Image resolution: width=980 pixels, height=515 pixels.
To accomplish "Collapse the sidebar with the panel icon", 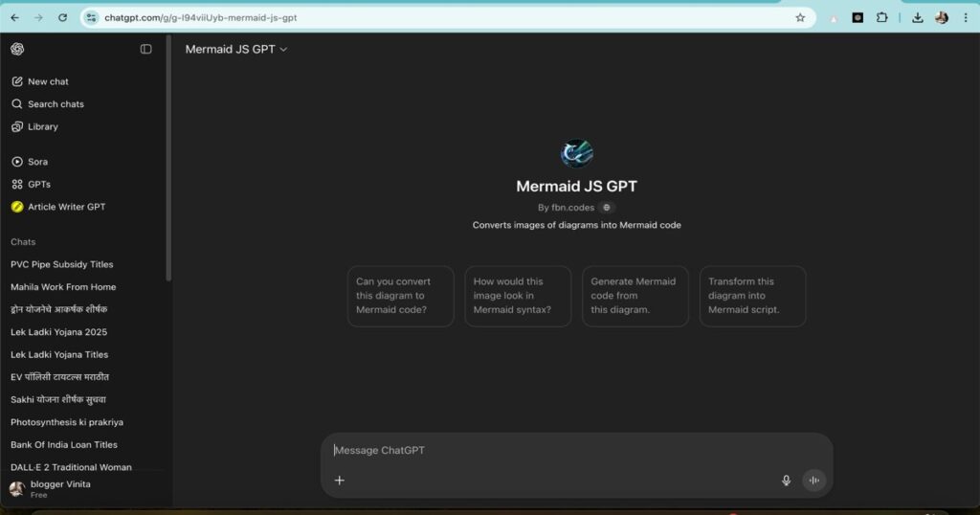I will tap(145, 49).
